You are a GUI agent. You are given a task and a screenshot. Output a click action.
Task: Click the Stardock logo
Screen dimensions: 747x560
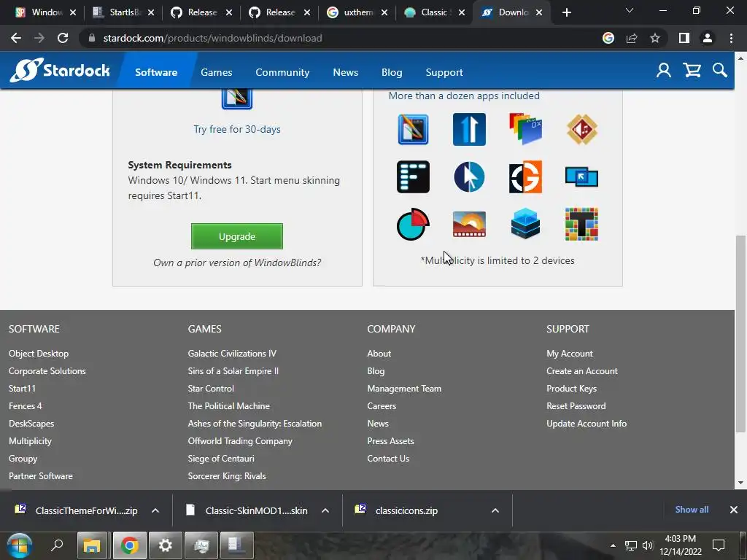coord(61,71)
